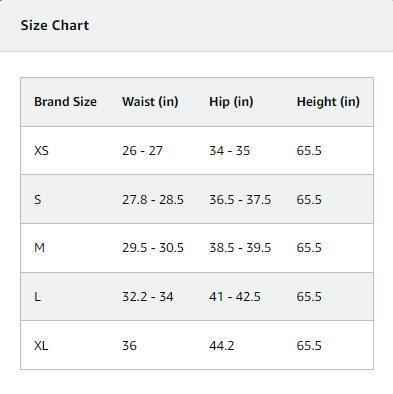
Task: Select the L size row label
Action: tap(37, 297)
